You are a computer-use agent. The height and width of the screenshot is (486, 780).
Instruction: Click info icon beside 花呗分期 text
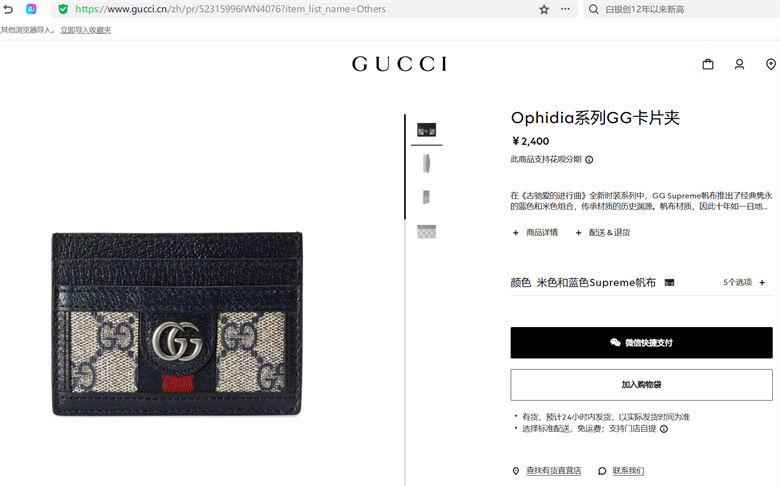(x=589, y=160)
